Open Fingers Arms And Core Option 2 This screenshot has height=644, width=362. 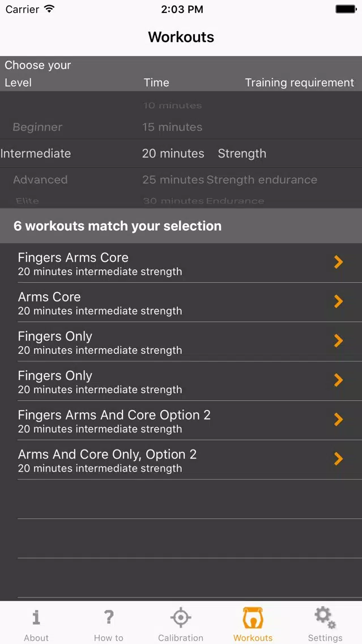click(190, 421)
